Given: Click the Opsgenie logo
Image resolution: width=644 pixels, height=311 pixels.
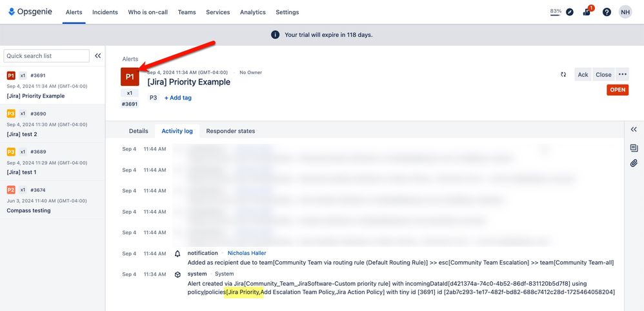Looking at the screenshot, I should (x=30, y=12).
